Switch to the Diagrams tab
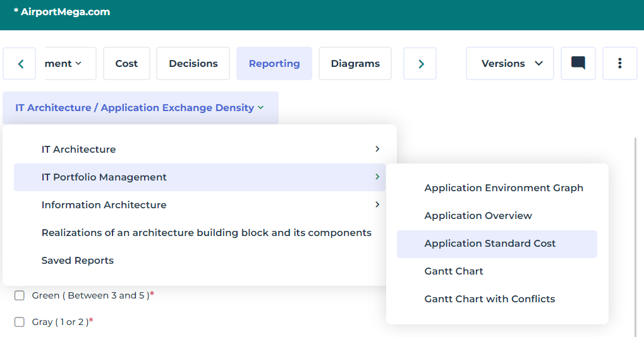This screenshot has width=644, height=337. [355, 63]
